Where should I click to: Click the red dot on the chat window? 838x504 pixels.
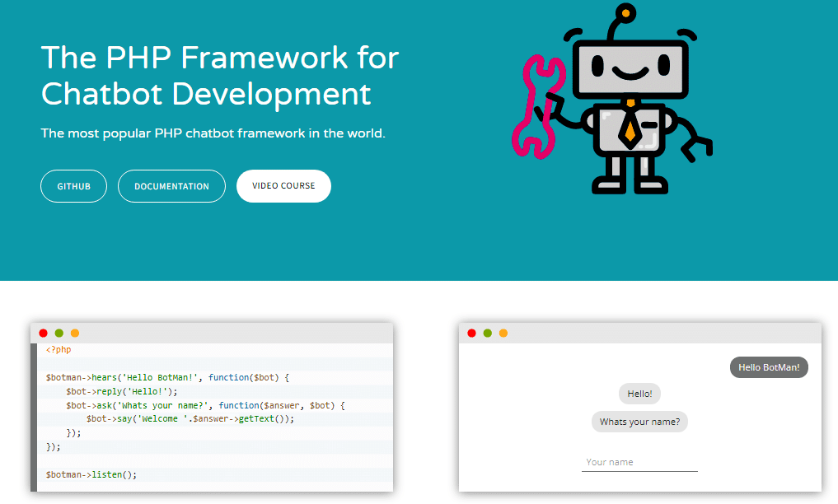[472, 333]
